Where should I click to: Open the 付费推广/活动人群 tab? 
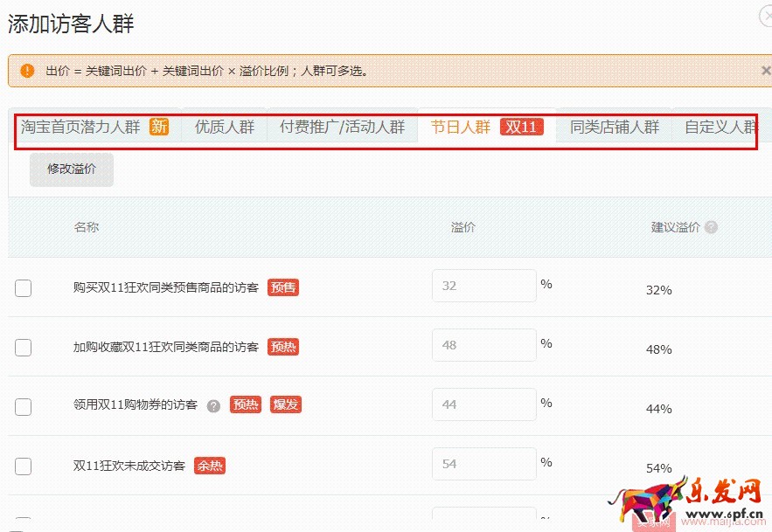click(x=341, y=126)
